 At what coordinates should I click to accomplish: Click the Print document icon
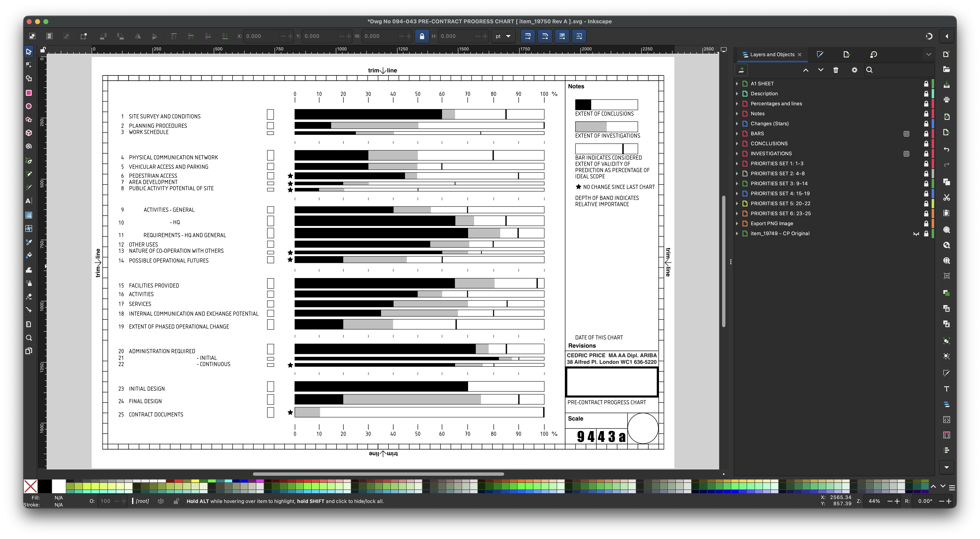[x=946, y=100]
